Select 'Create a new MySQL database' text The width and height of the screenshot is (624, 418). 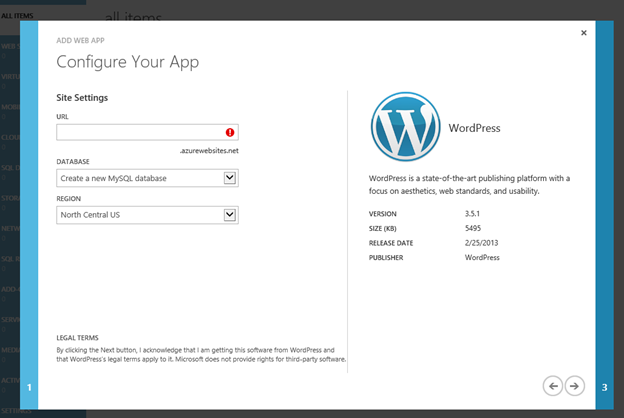[113, 178]
